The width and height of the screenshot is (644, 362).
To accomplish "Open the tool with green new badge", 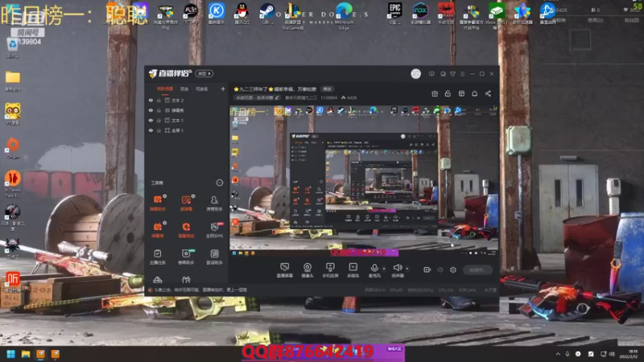I will pyautogui.click(x=186, y=257).
